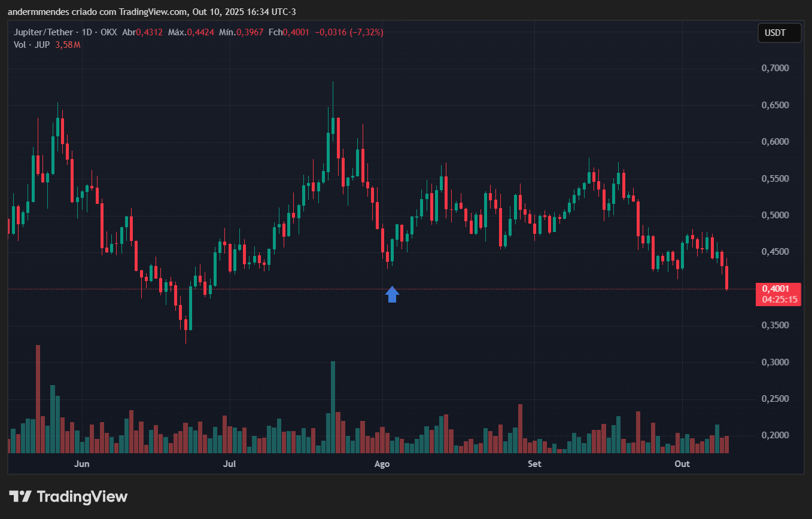812x519 pixels.
Task: Click the Jun label on time axis
Action: tap(81, 464)
